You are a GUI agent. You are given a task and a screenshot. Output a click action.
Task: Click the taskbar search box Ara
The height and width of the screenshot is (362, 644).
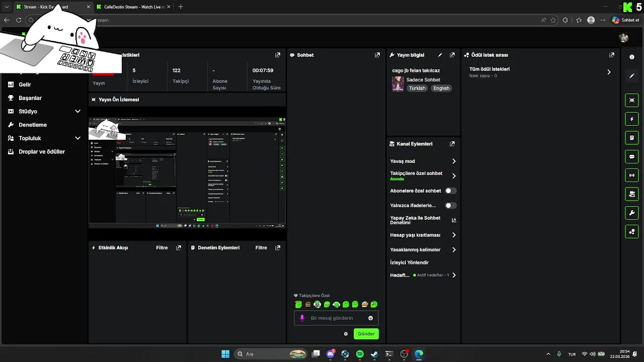click(272, 354)
